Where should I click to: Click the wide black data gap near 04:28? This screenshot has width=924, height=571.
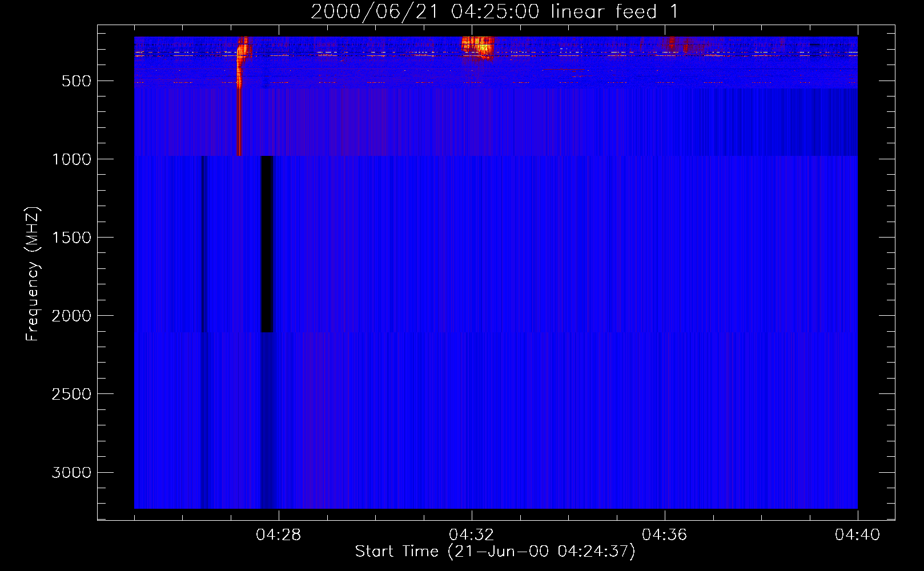click(267, 244)
